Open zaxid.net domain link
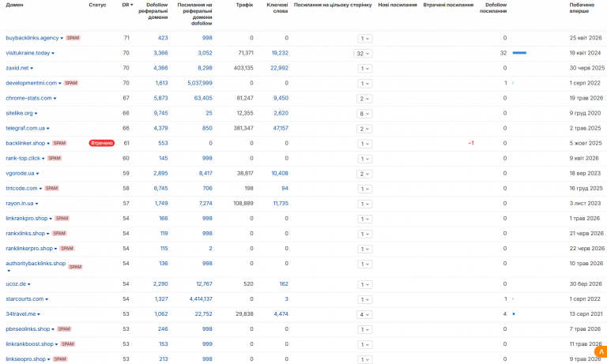Viewport: 607px width, 364px height. click(x=17, y=68)
